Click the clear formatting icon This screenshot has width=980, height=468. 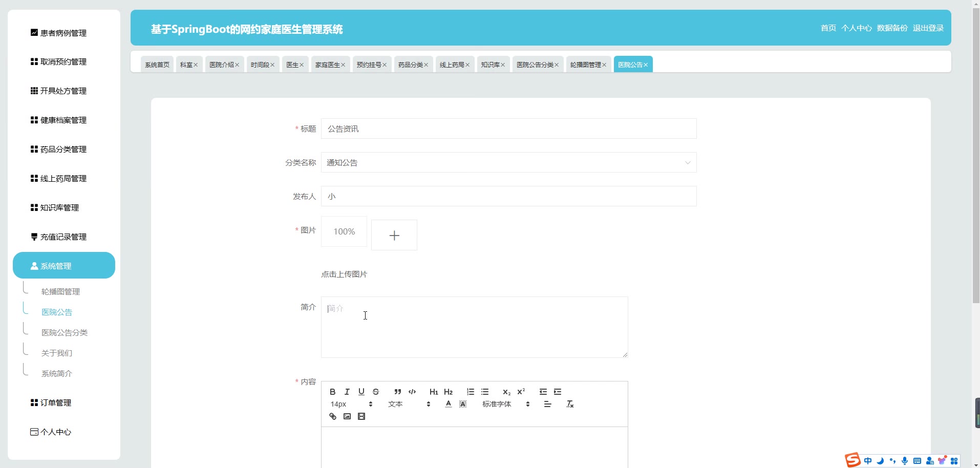coord(570,404)
